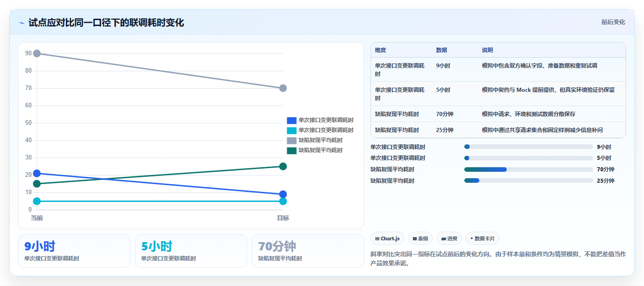Toggle the dark green legend swatch for 缺陷复现平均耗时
644x286 pixels.
[x=292, y=150]
